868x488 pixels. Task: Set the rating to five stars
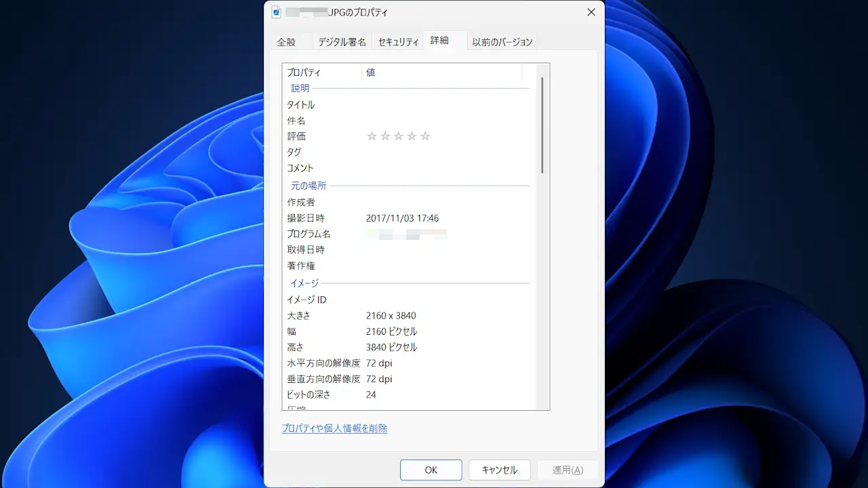click(425, 136)
